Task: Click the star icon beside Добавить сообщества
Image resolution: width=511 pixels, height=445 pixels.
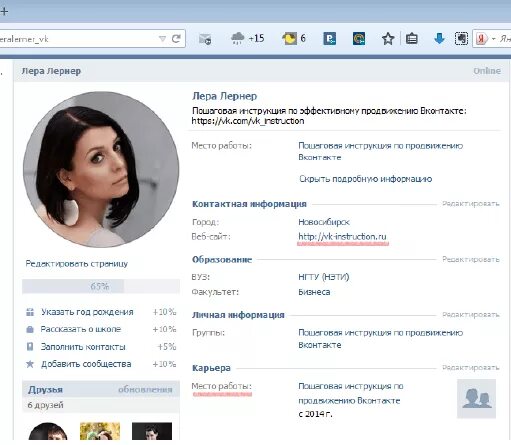Action: (30, 364)
